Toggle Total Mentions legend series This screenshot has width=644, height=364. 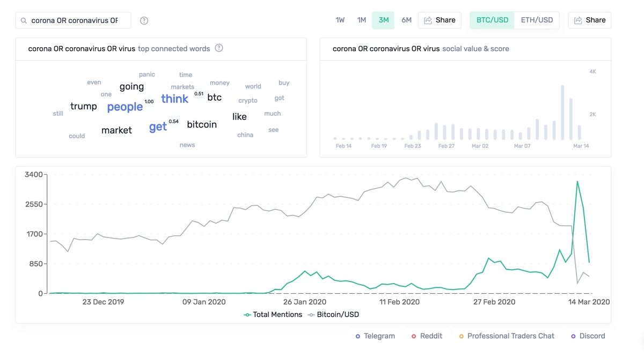tap(273, 315)
